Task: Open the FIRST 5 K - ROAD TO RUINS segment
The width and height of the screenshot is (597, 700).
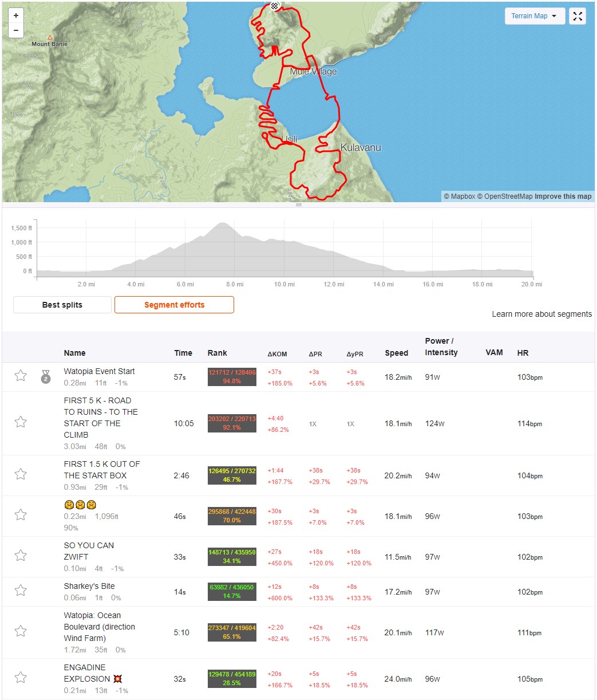Action: (101, 418)
